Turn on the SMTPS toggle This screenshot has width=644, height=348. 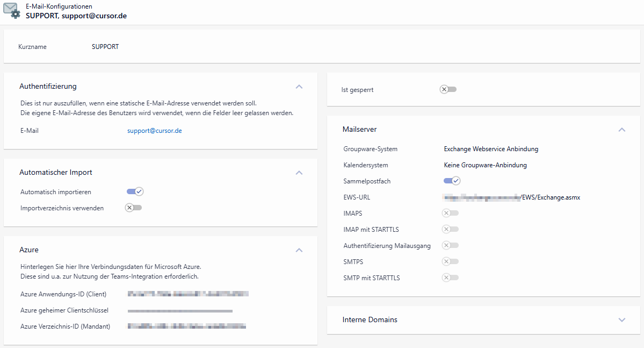coord(450,261)
